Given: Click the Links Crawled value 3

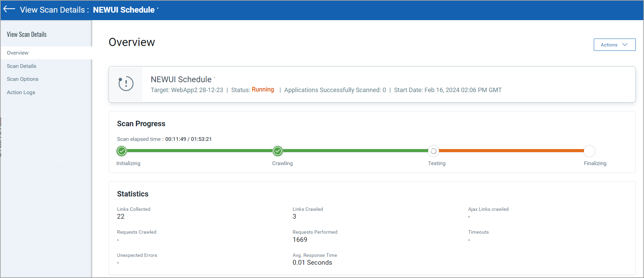Looking at the screenshot, I should pos(294,217).
